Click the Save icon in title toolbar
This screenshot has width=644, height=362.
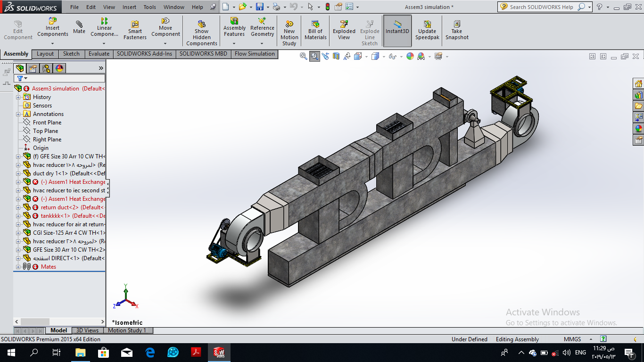tap(260, 7)
